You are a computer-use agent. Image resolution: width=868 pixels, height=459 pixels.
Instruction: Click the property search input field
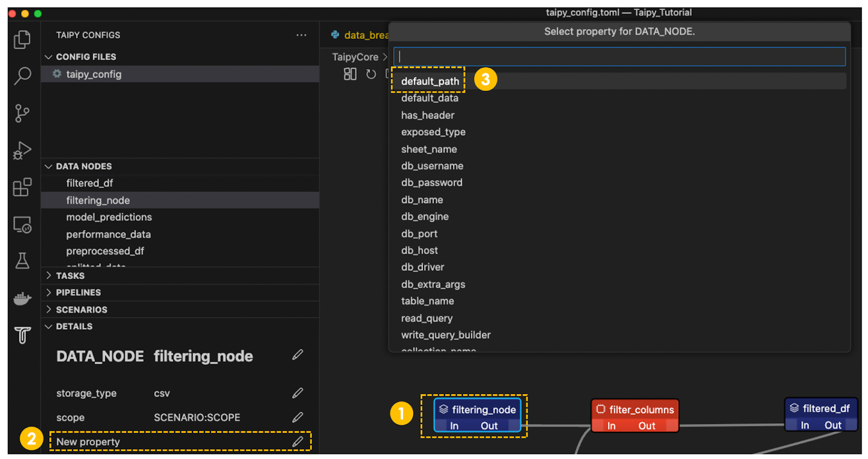tap(620, 56)
